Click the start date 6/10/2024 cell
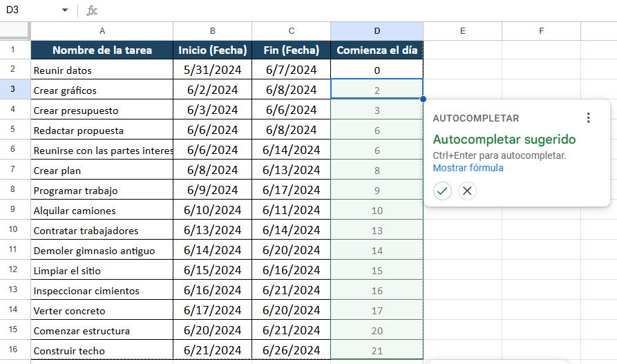Image resolution: width=617 pixels, height=364 pixels. point(213,210)
